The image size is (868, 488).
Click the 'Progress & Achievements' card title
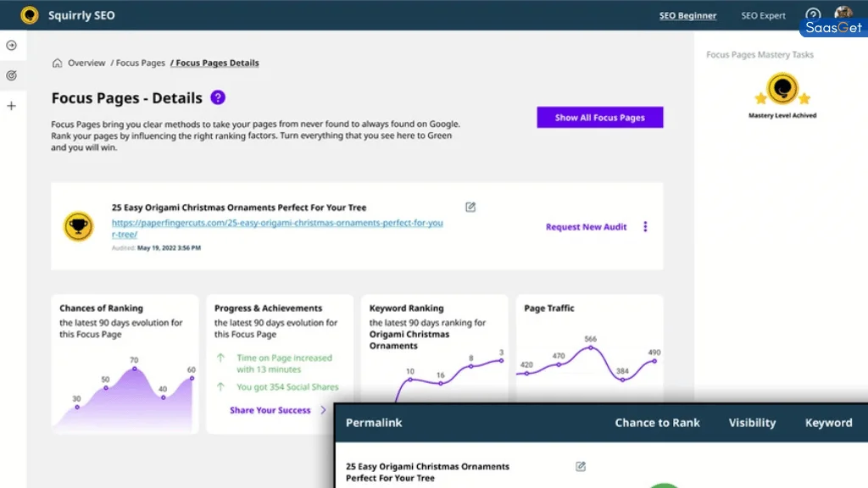[x=268, y=308]
